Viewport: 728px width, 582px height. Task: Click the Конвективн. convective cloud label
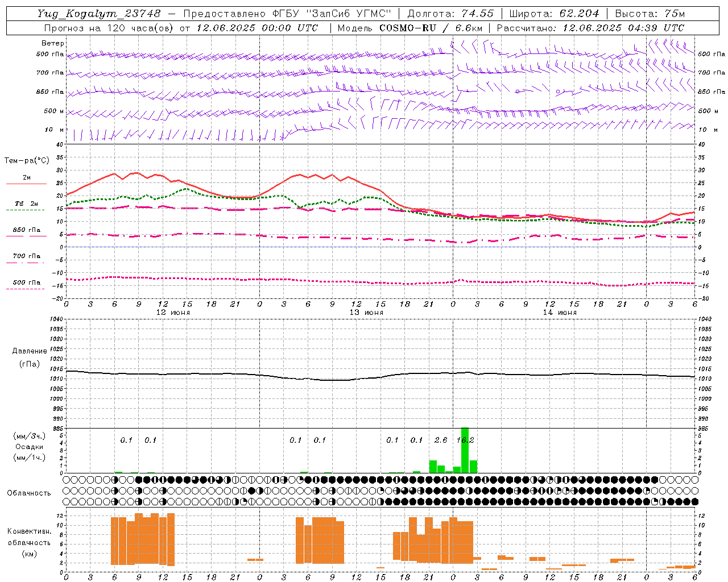click(x=30, y=531)
